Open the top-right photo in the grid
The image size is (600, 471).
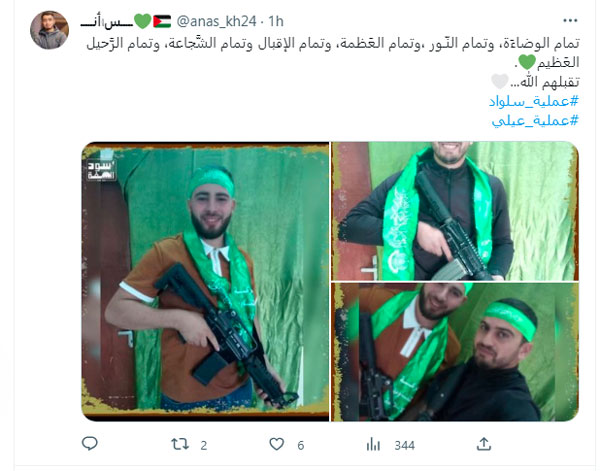click(x=455, y=211)
